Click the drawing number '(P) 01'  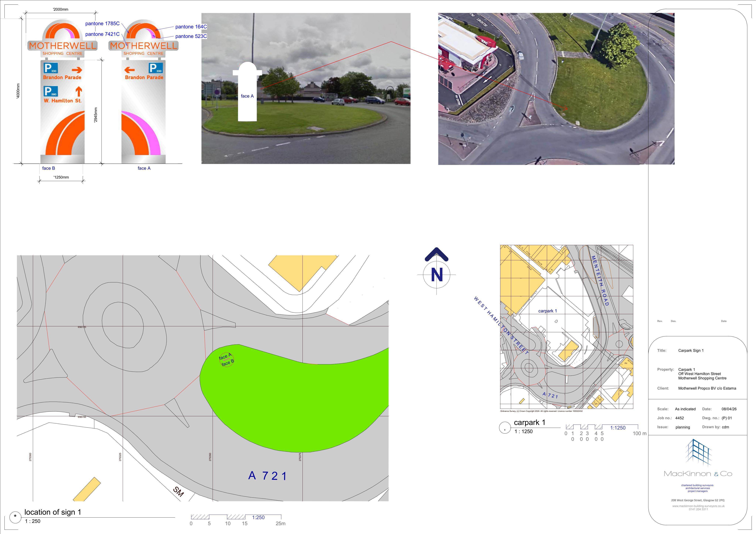click(x=727, y=418)
